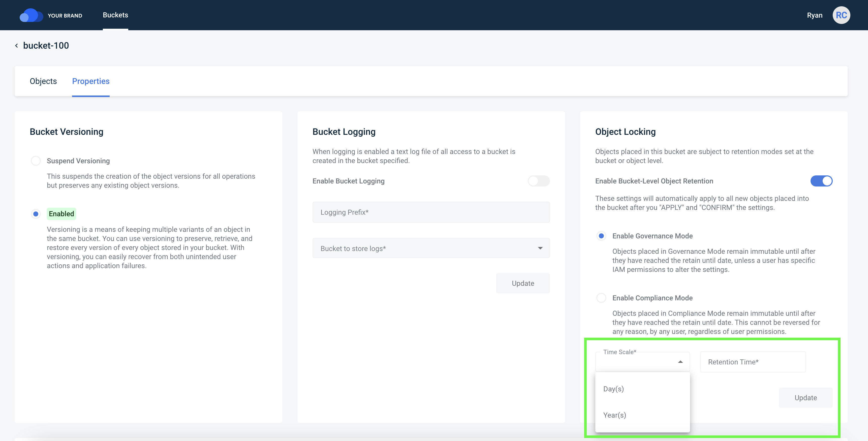Click the Bucket Versioning heading

[x=66, y=132]
